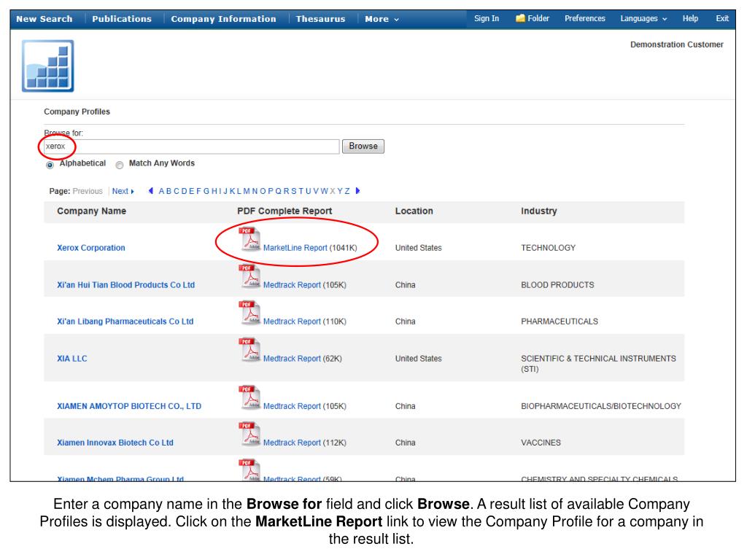This screenshot has width=747, height=560.
Task: Click the Browse for text field
Action: (x=190, y=147)
